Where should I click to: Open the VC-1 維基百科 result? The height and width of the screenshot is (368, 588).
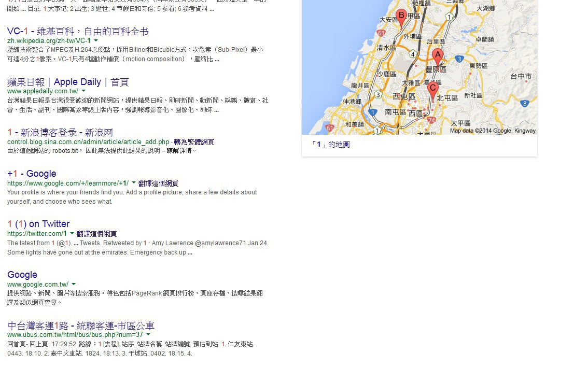(78, 32)
